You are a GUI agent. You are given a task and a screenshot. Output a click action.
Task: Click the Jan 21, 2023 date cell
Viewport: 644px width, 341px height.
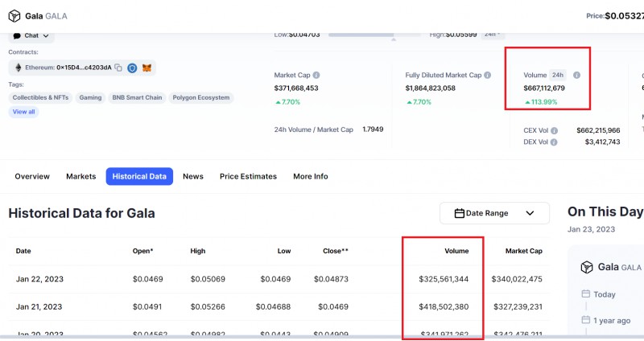pyautogui.click(x=39, y=307)
